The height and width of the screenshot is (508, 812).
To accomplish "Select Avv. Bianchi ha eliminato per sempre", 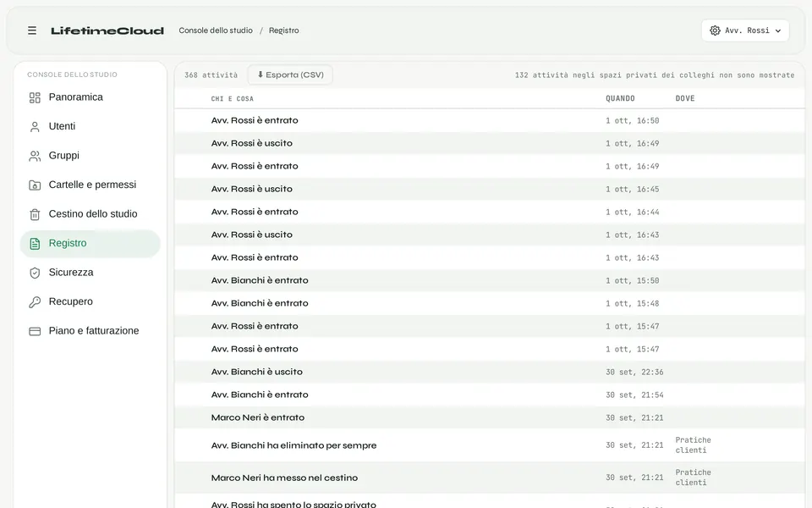I will 490,445.
